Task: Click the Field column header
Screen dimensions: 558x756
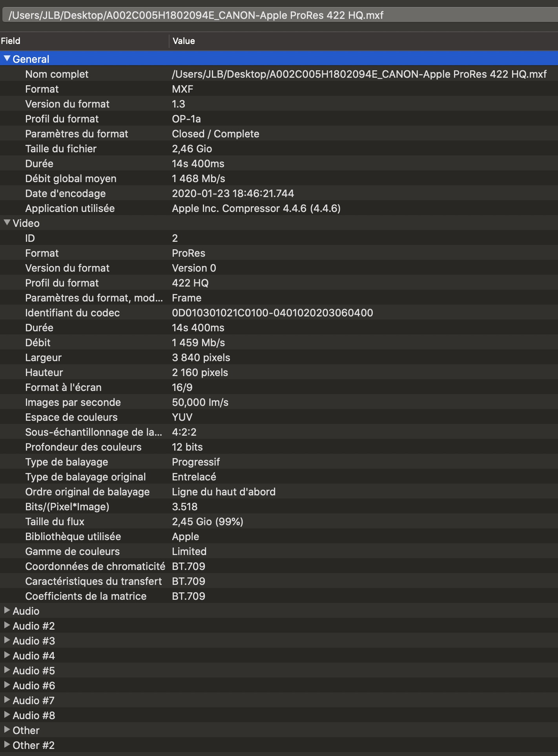Action: (84, 41)
